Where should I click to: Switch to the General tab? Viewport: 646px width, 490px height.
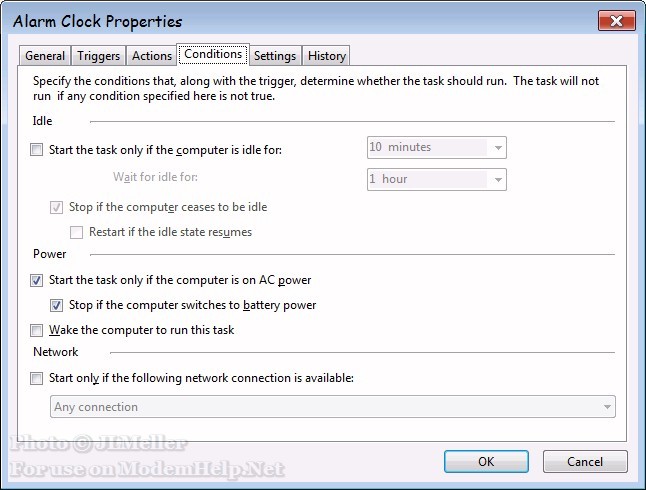(x=45, y=56)
